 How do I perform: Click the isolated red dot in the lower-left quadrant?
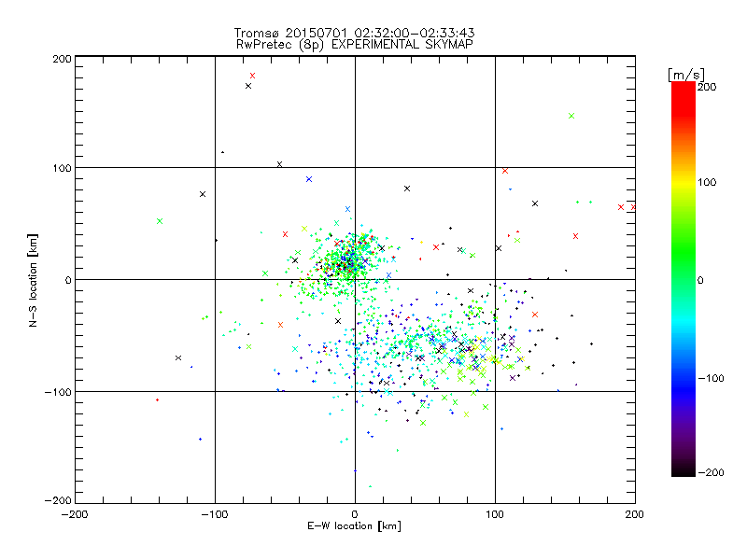pos(157,400)
